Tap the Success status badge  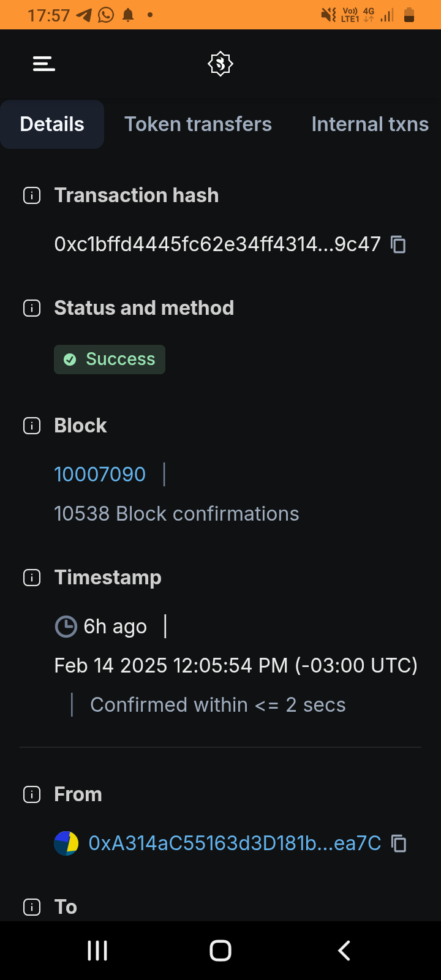(x=110, y=360)
